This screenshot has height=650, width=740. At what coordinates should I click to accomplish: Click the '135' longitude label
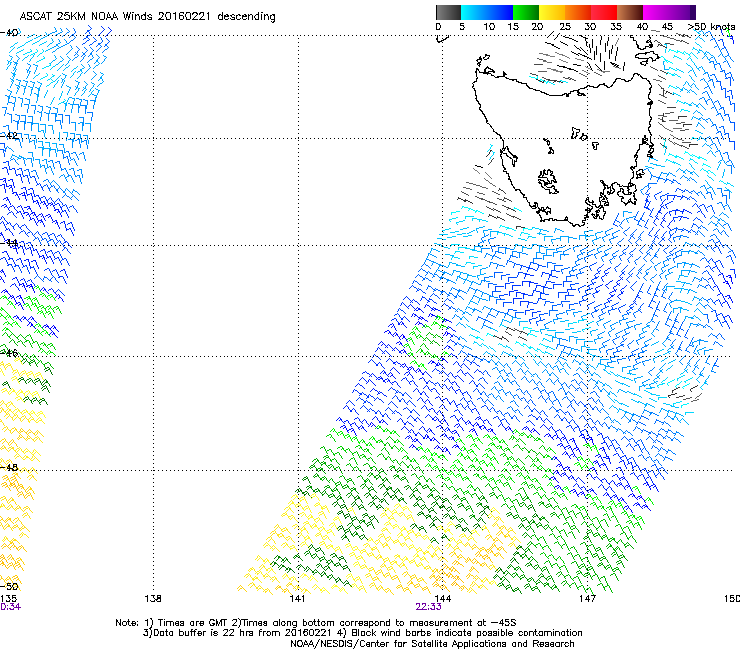click(x=8, y=599)
